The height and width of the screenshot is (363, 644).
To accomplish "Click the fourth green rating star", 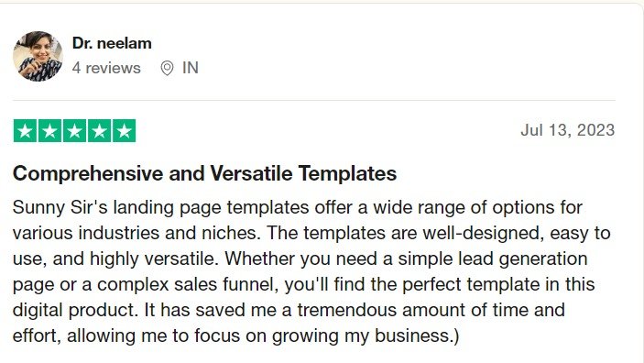I will click(99, 131).
